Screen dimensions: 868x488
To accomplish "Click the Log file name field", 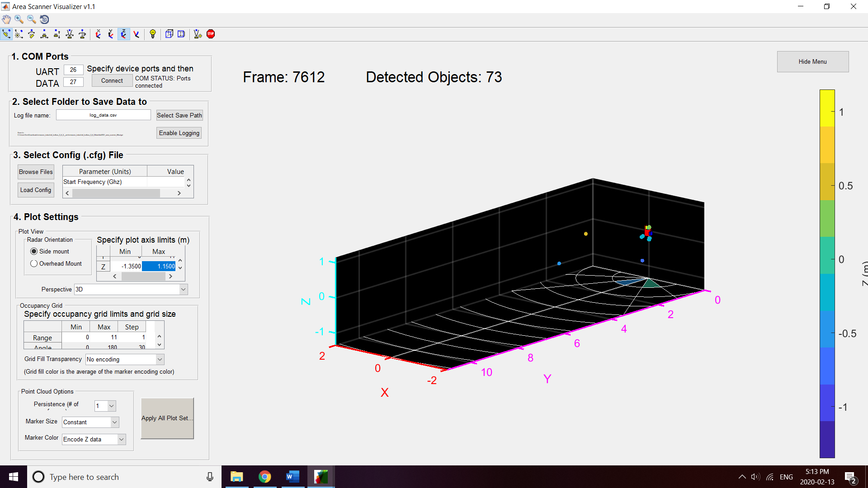I will coord(103,115).
